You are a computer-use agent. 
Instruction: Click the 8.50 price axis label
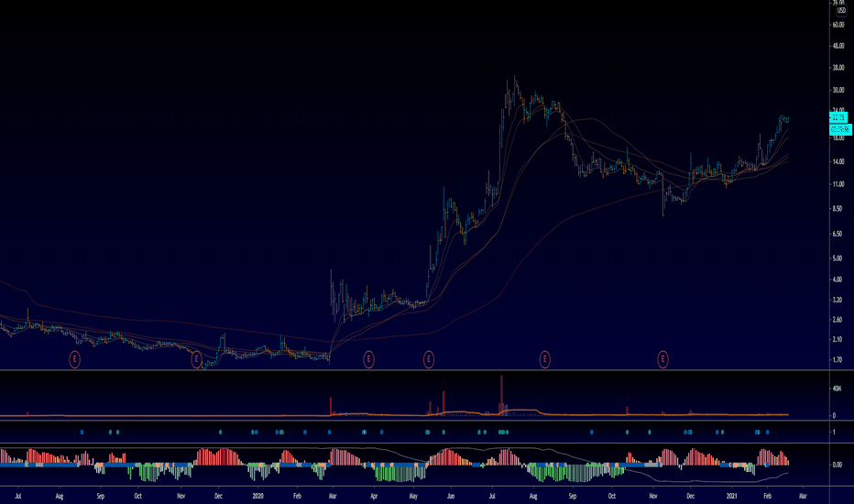point(838,209)
